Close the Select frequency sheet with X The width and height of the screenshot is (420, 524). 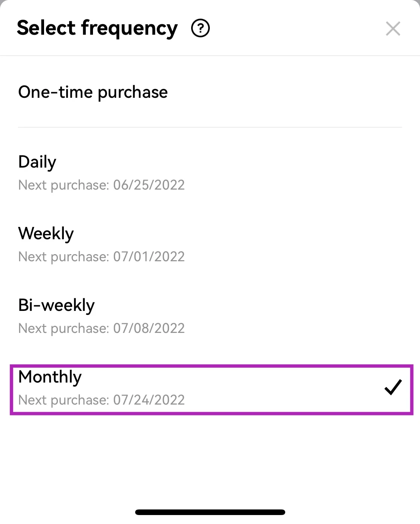click(393, 29)
